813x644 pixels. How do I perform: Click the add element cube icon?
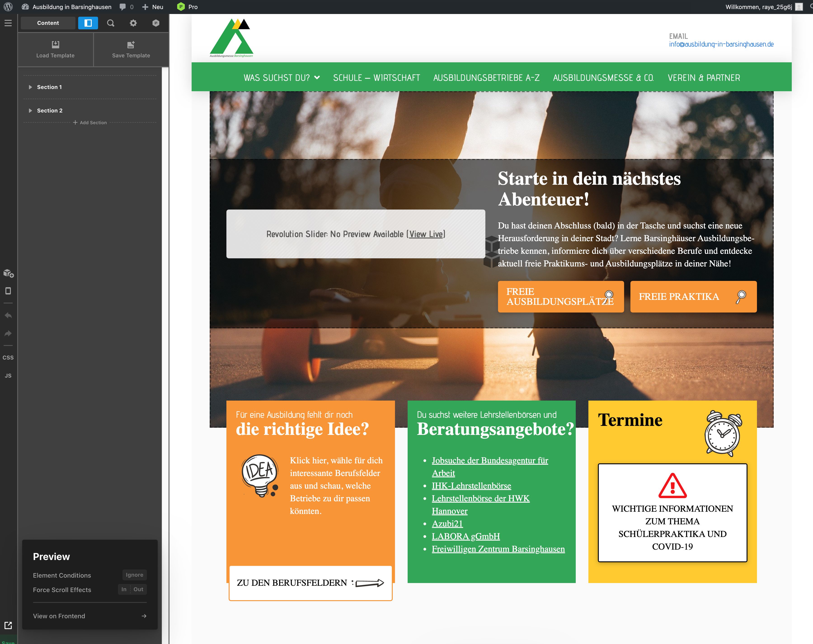pos(8,273)
